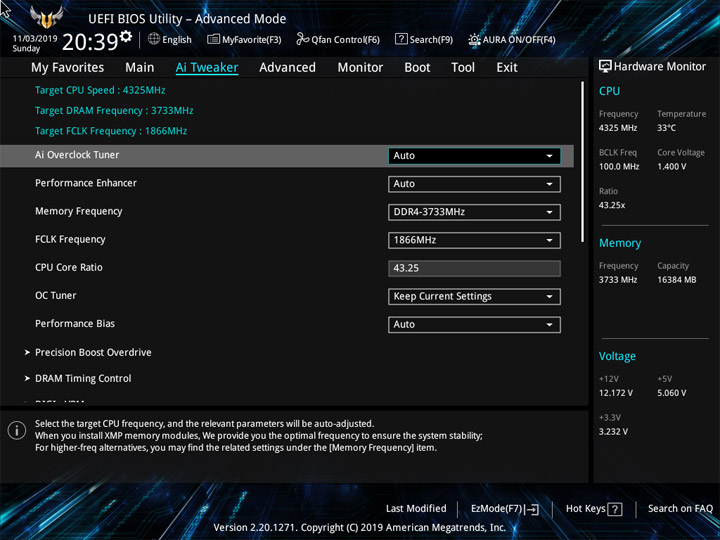Open the Performance Bias dropdown
The height and width of the screenshot is (540, 720).
click(474, 325)
